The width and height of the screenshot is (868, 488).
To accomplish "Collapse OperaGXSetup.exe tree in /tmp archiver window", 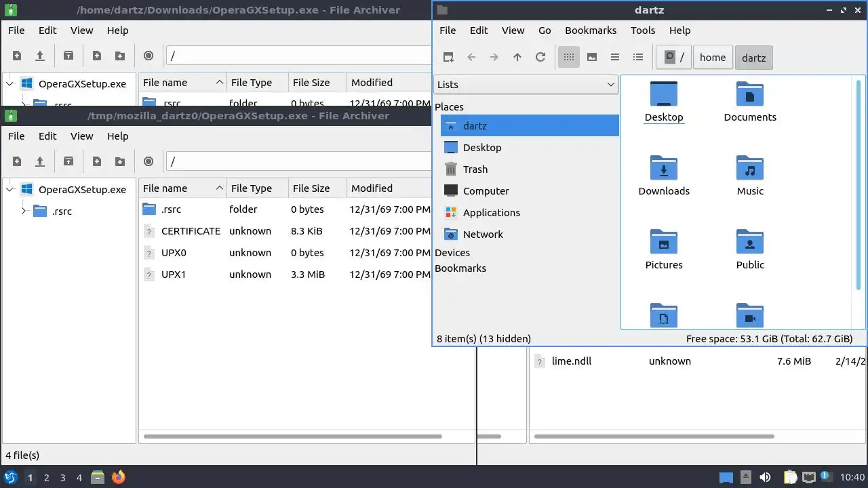I will point(10,189).
